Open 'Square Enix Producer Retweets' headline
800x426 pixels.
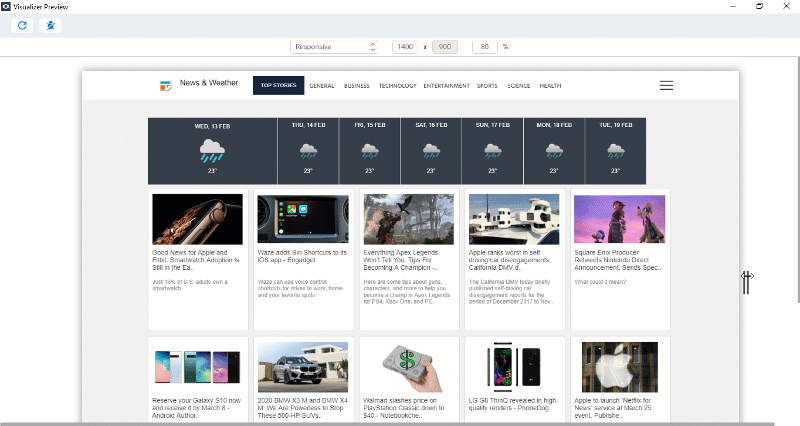coord(618,260)
